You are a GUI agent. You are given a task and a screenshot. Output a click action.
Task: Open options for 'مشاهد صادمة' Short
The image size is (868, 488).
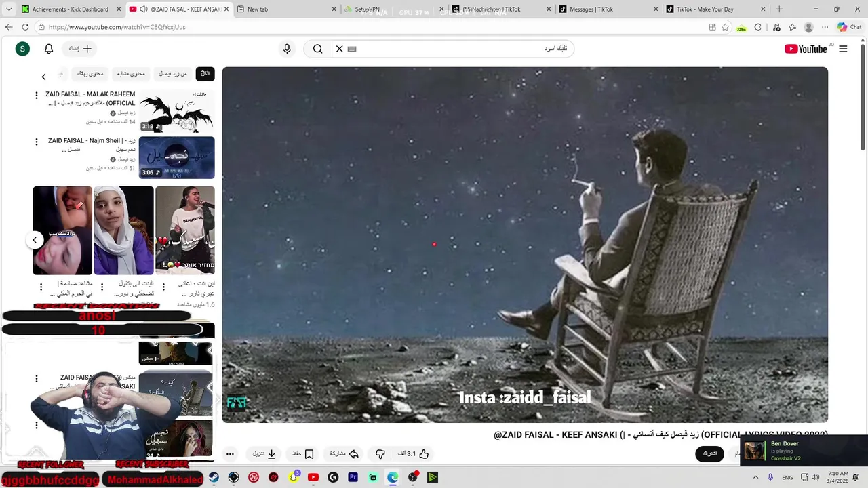click(41, 287)
